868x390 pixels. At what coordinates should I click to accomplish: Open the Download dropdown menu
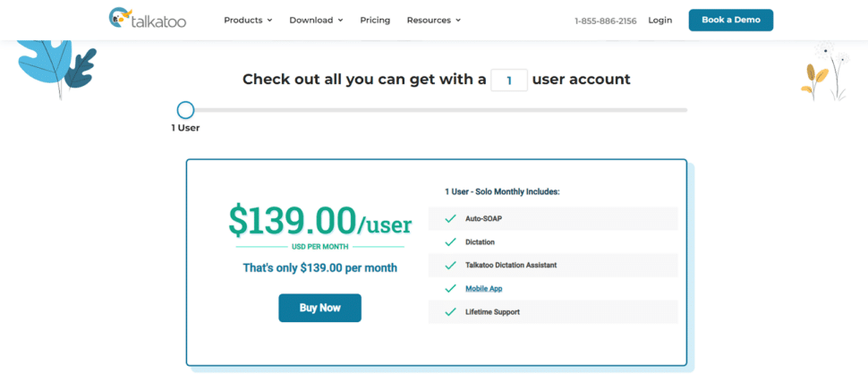[316, 20]
